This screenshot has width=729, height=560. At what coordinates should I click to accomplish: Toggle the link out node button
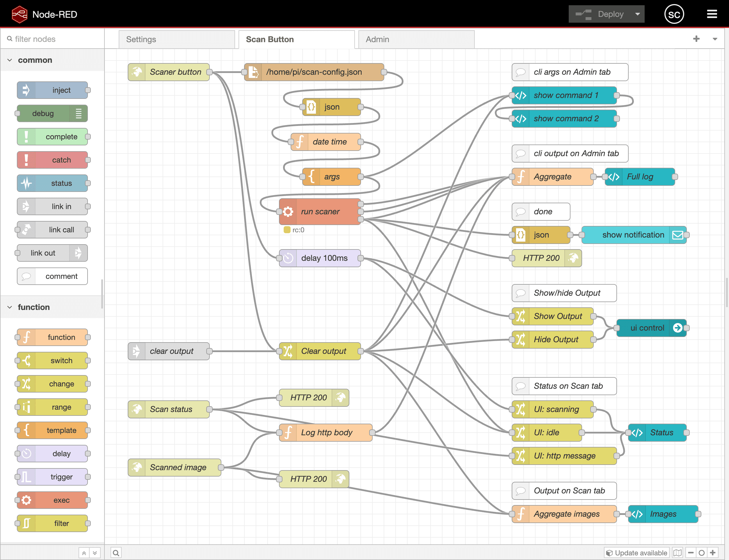coord(78,253)
